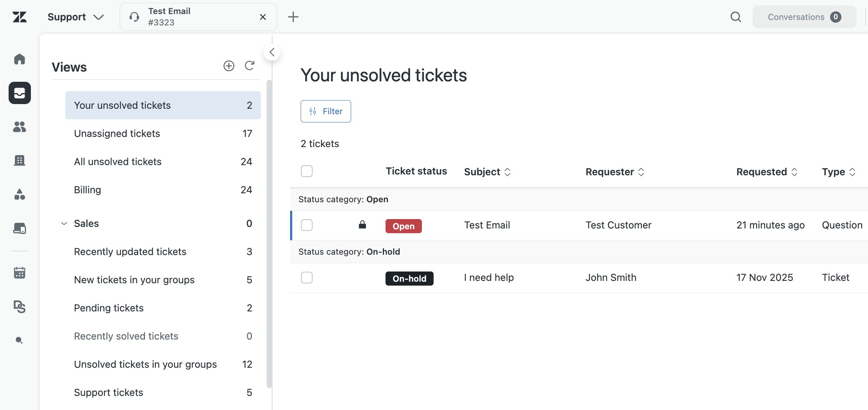Viewport: 868px width, 410px height.
Task: Open the Home dashboard icon
Action: pyautogui.click(x=20, y=59)
